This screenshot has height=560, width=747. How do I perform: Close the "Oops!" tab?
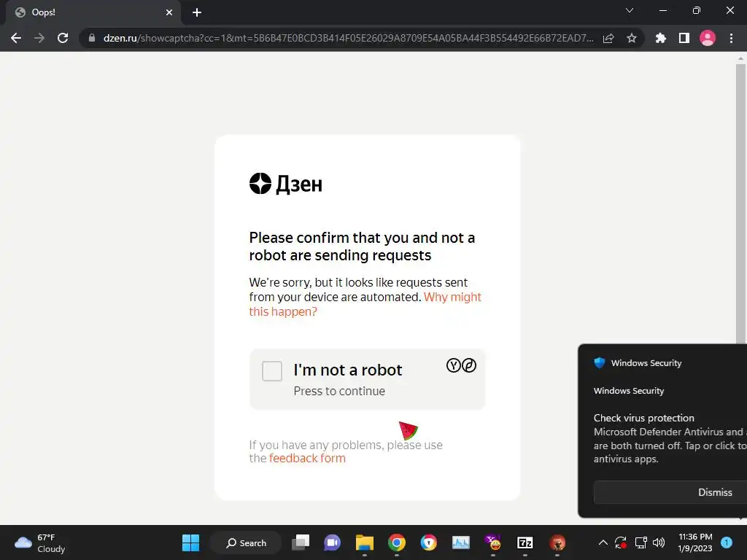pos(169,12)
